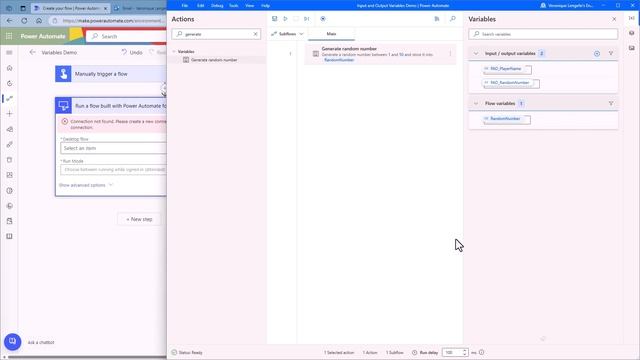Expand the Subflows dropdown
The height and width of the screenshot is (360, 640).
[x=287, y=34]
